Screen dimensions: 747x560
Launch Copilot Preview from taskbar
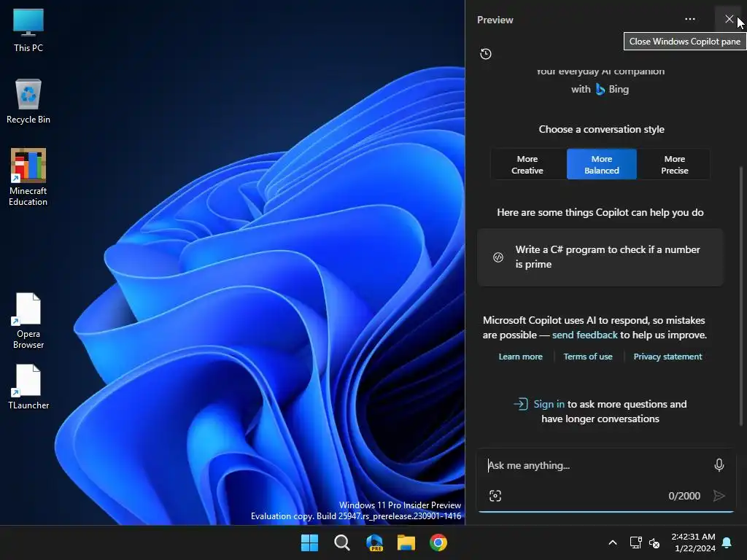point(374,542)
